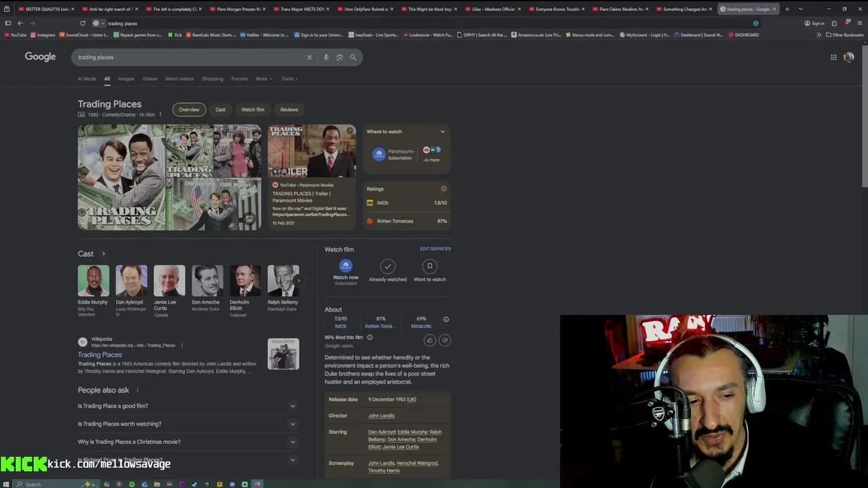The image size is (868, 488).
Task: Select Watch now Paramount+ option
Action: (346, 272)
